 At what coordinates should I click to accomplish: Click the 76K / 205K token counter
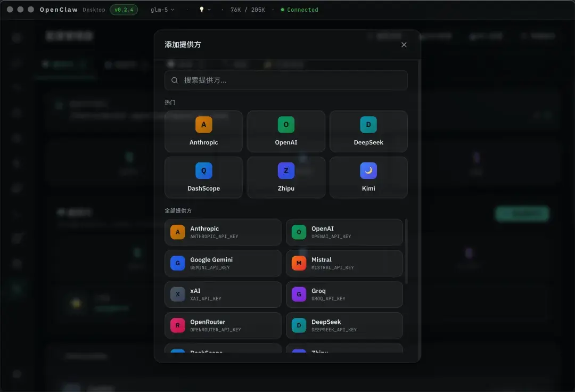[248, 10]
